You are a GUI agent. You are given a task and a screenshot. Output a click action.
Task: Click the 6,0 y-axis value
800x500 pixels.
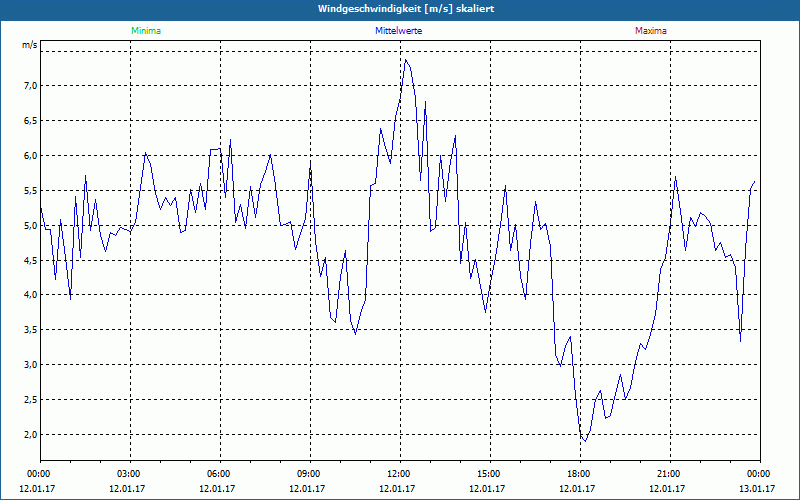click(31, 156)
